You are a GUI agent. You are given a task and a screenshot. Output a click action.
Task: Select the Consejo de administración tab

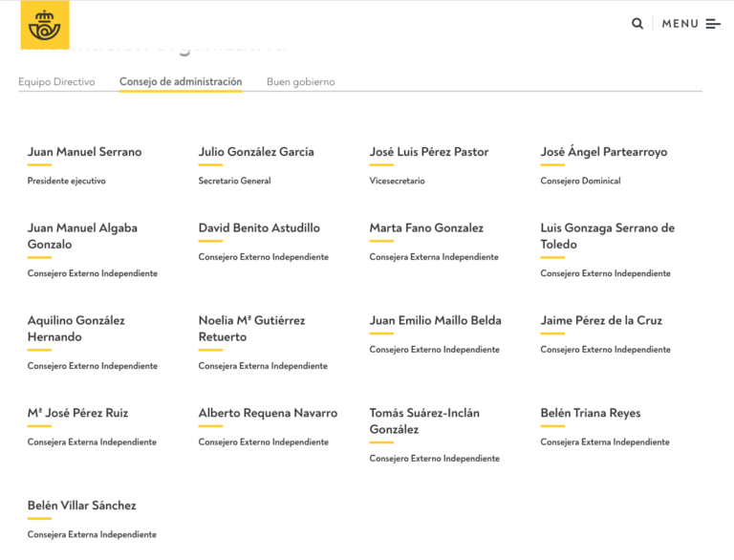pyautogui.click(x=181, y=82)
